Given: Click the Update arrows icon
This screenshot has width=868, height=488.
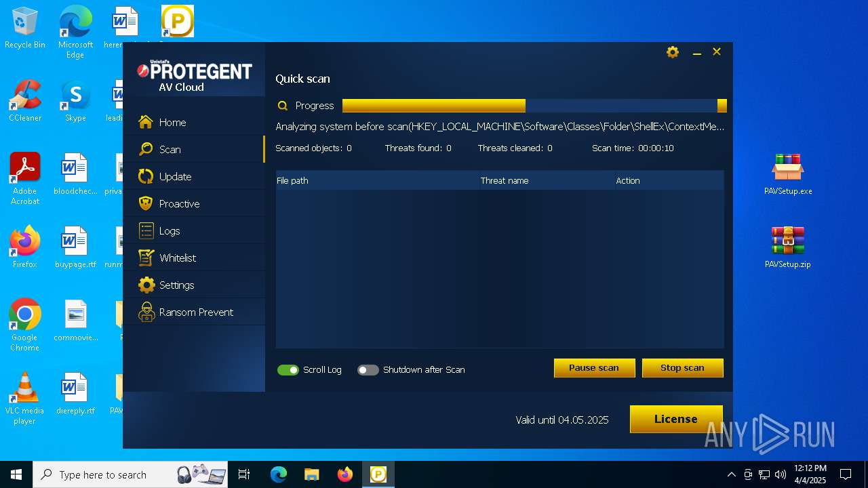Looking at the screenshot, I should pyautogui.click(x=146, y=176).
